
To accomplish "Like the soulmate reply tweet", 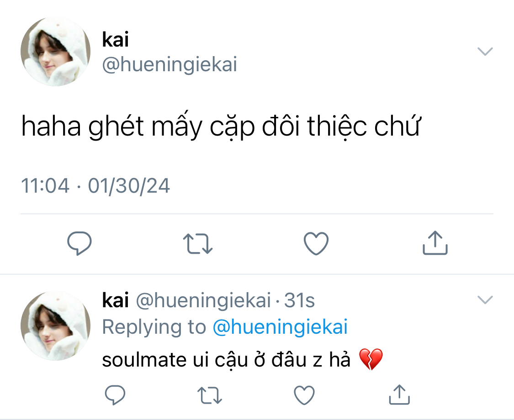I will (x=304, y=395).
